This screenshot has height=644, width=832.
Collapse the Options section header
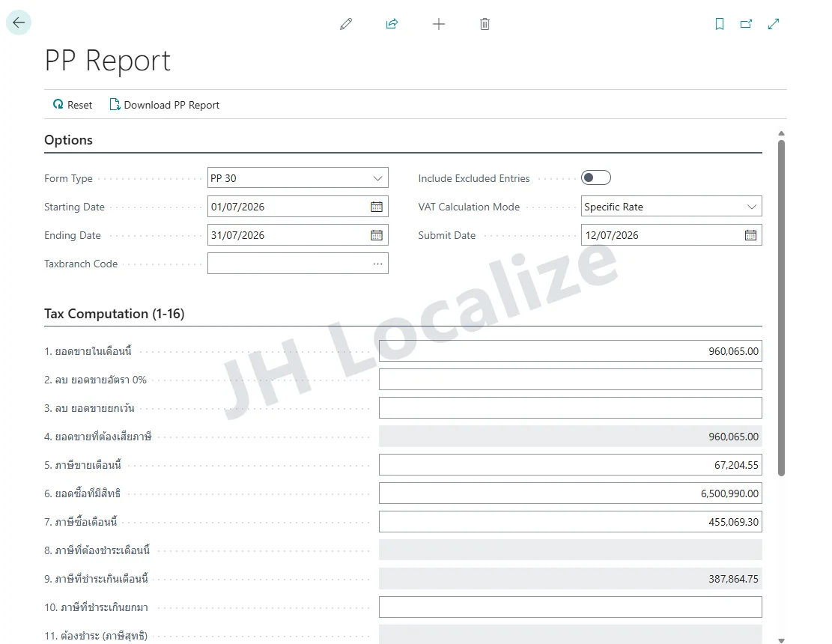point(68,140)
